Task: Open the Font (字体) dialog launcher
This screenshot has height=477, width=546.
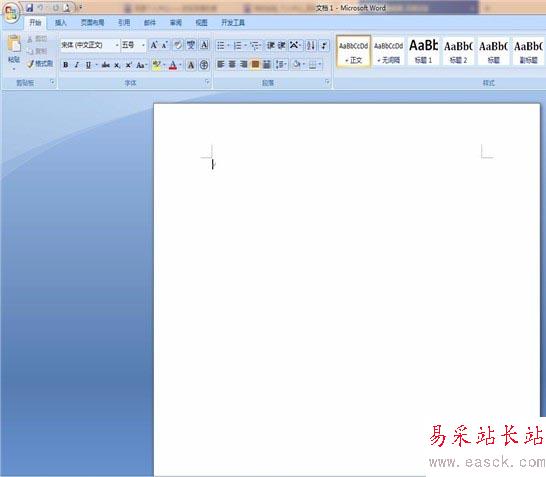Action: point(208,82)
